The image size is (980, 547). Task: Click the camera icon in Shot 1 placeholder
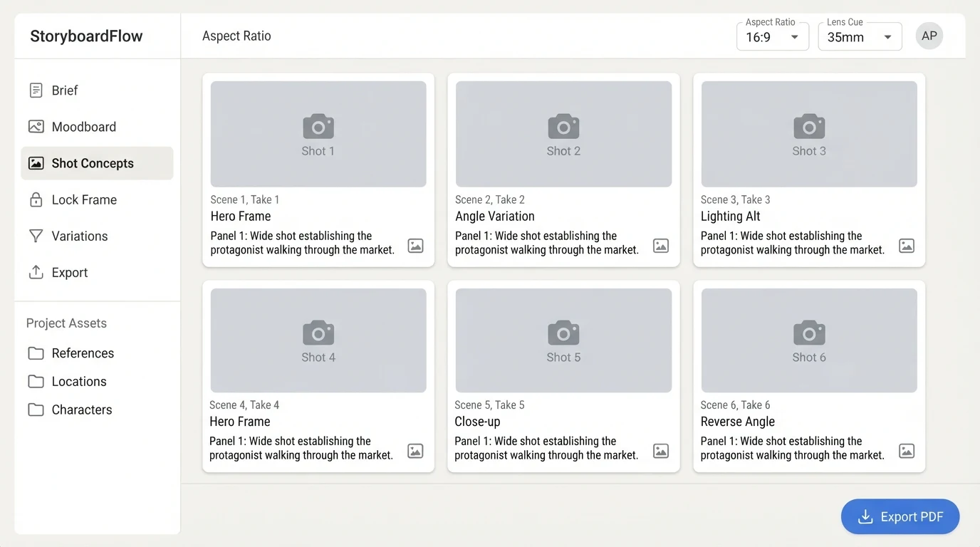[x=318, y=126]
